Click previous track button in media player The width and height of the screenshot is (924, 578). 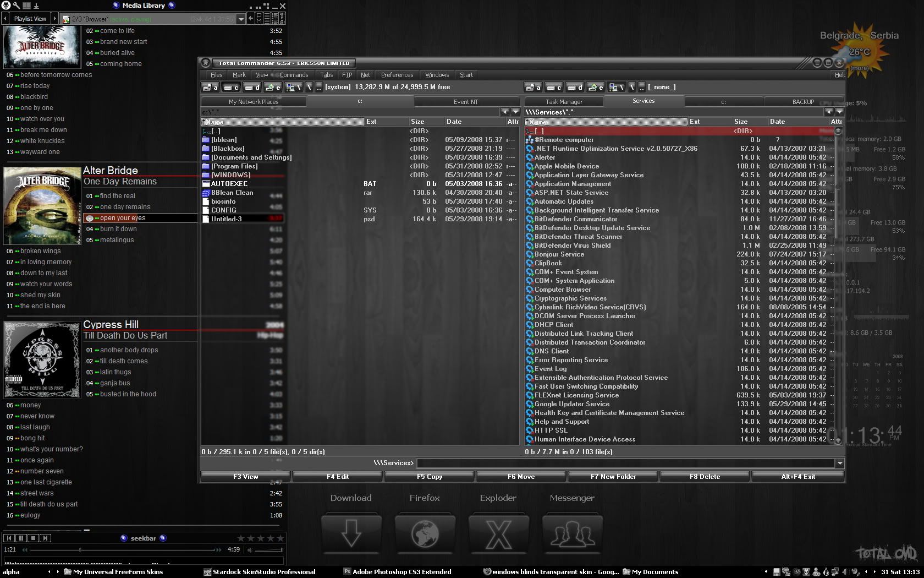tap(9, 538)
